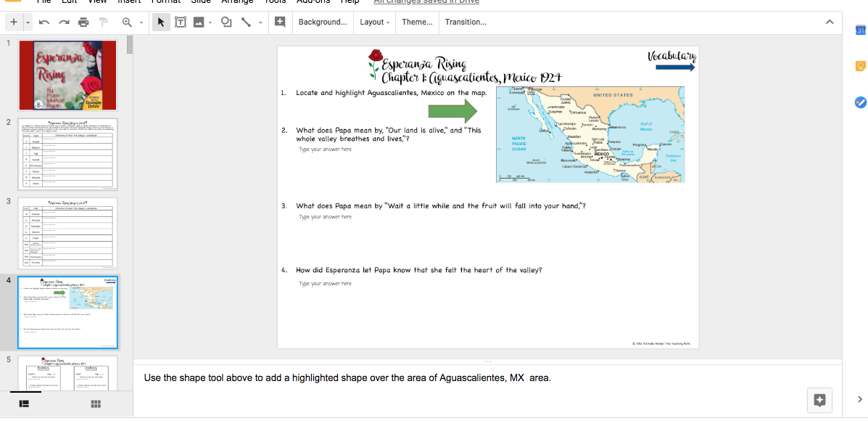This screenshot has width=868, height=421.
Task: Click the Theme... button
Action: click(417, 23)
